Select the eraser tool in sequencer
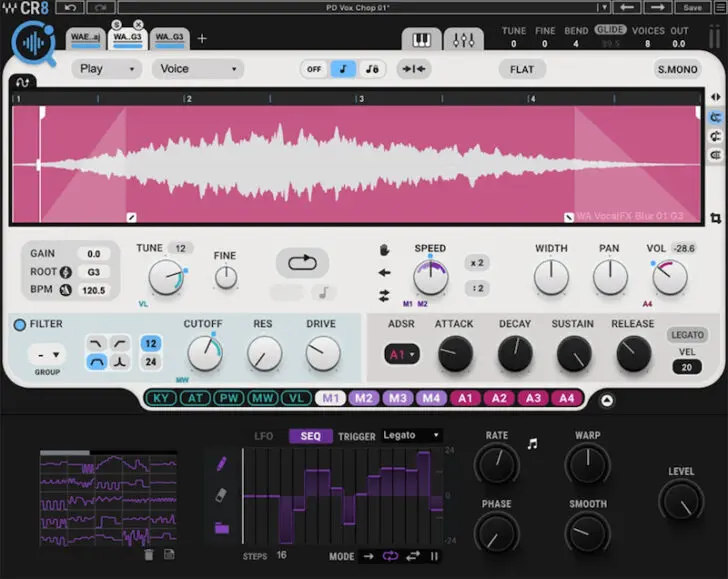Screen dimensions: 728x579 pyautogui.click(x=221, y=495)
